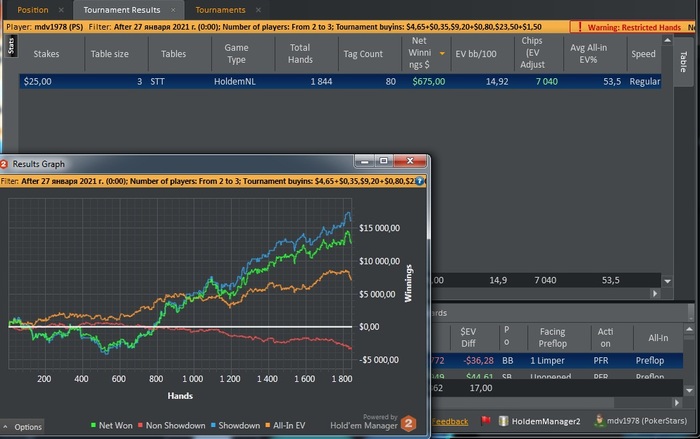Sort by Tag Count column
This screenshot has height=439, width=700.
point(363,54)
